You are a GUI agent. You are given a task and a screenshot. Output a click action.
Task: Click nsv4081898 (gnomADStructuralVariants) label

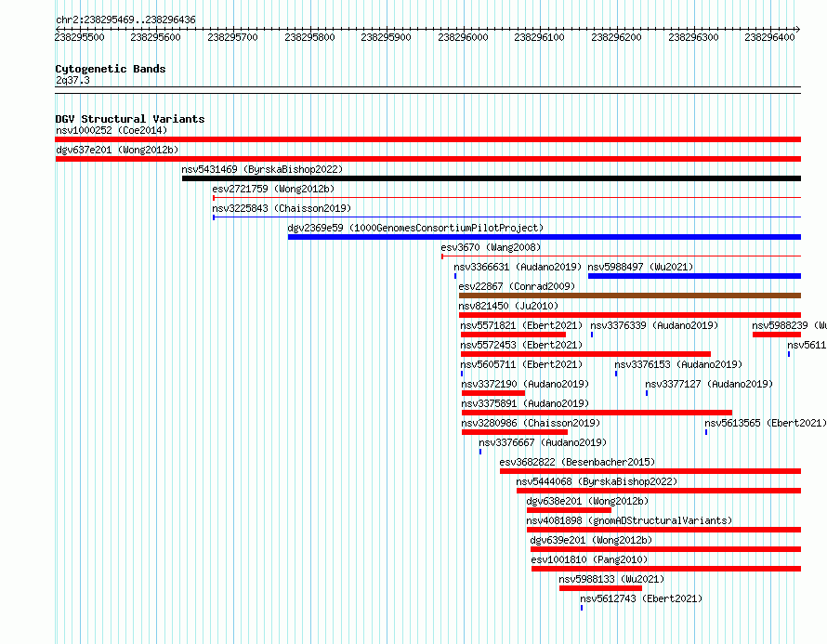pyautogui.click(x=630, y=520)
